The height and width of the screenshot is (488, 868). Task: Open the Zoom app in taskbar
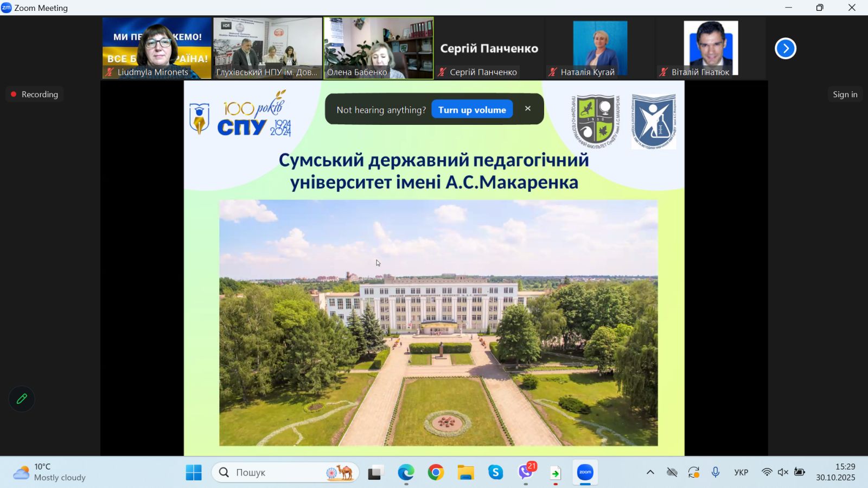585,472
